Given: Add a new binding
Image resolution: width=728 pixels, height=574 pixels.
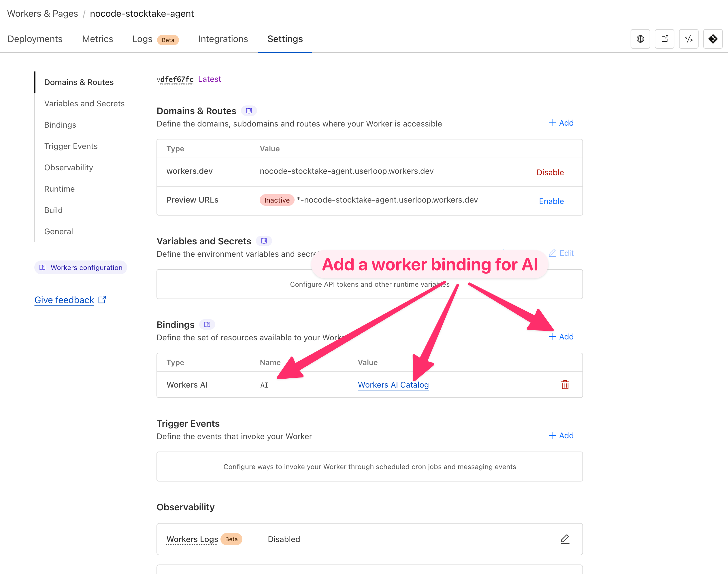Looking at the screenshot, I should [561, 337].
